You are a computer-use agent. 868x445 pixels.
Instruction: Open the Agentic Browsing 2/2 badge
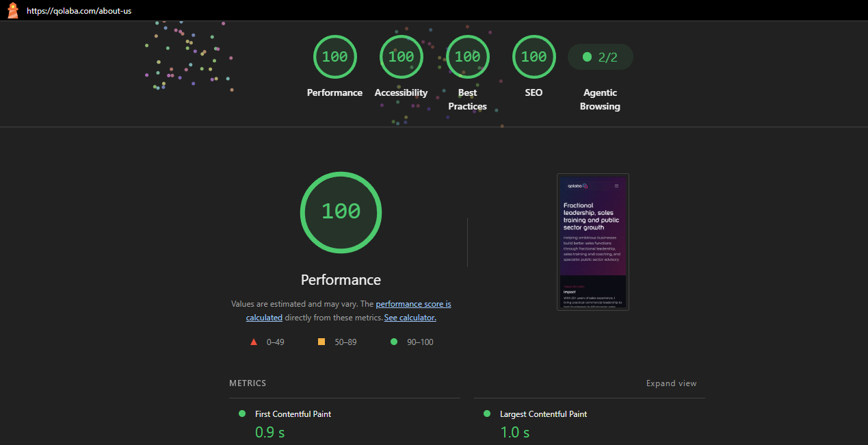coord(601,57)
